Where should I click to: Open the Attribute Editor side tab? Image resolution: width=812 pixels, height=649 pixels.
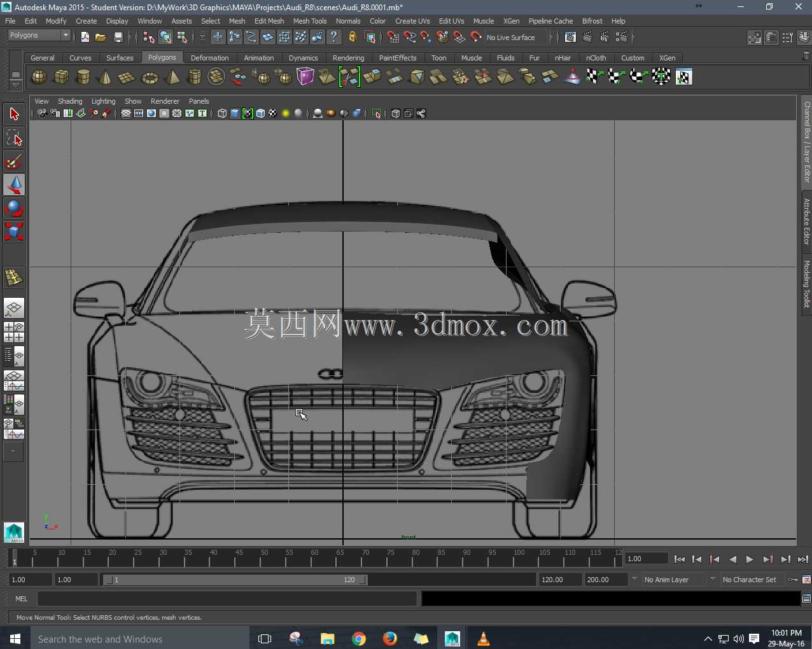click(x=806, y=221)
